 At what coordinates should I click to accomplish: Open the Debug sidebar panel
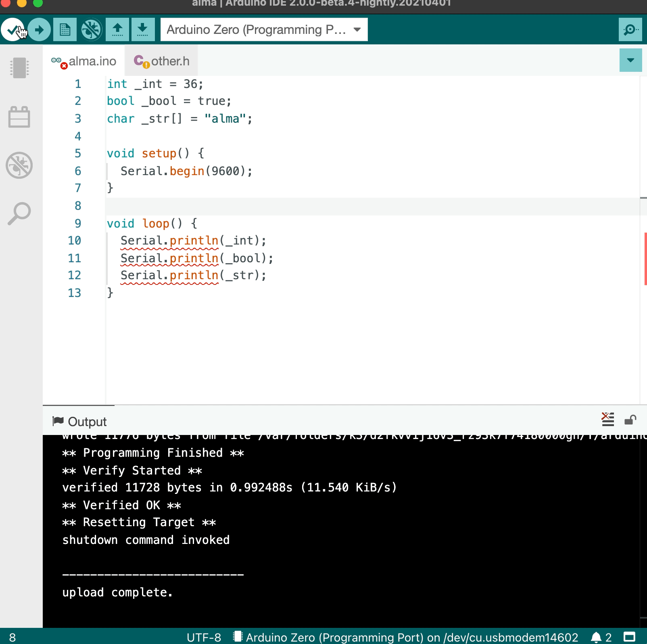tap(19, 165)
